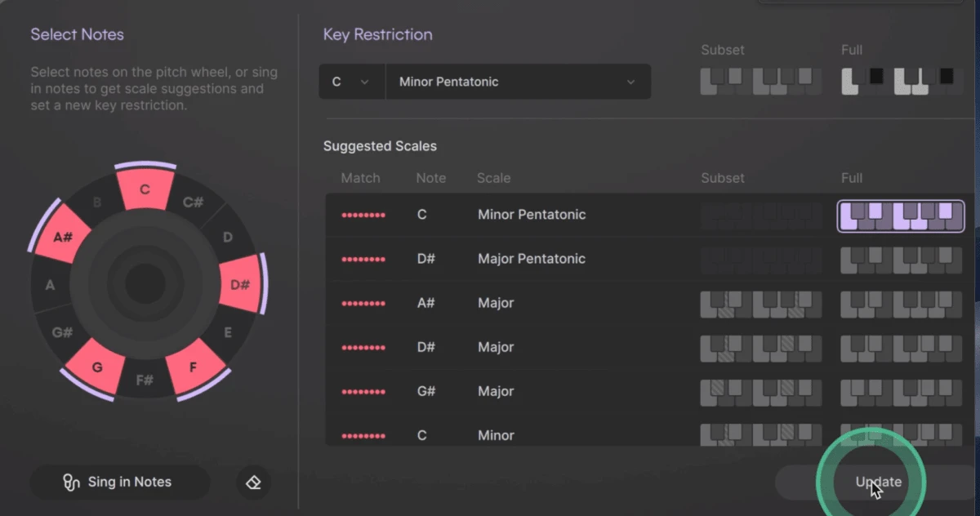Click the Note column header
980x516 pixels.
click(x=431, y=178)
